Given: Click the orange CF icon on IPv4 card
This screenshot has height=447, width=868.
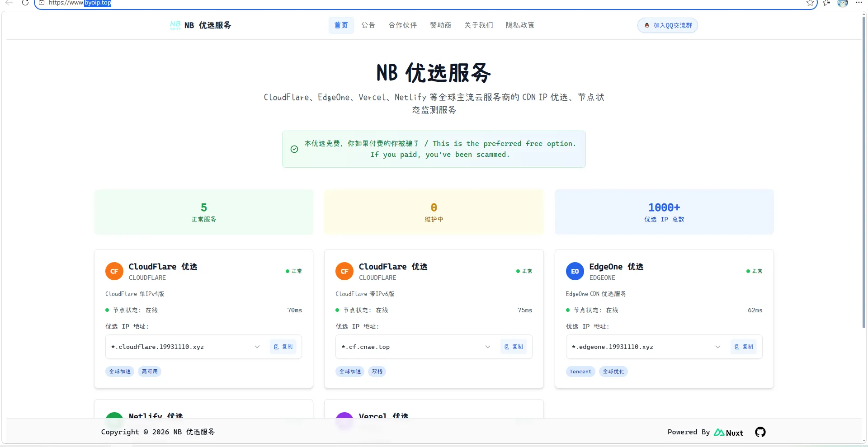Looking at the screenshot, I should pyautogui.click(x=114, y=271).
